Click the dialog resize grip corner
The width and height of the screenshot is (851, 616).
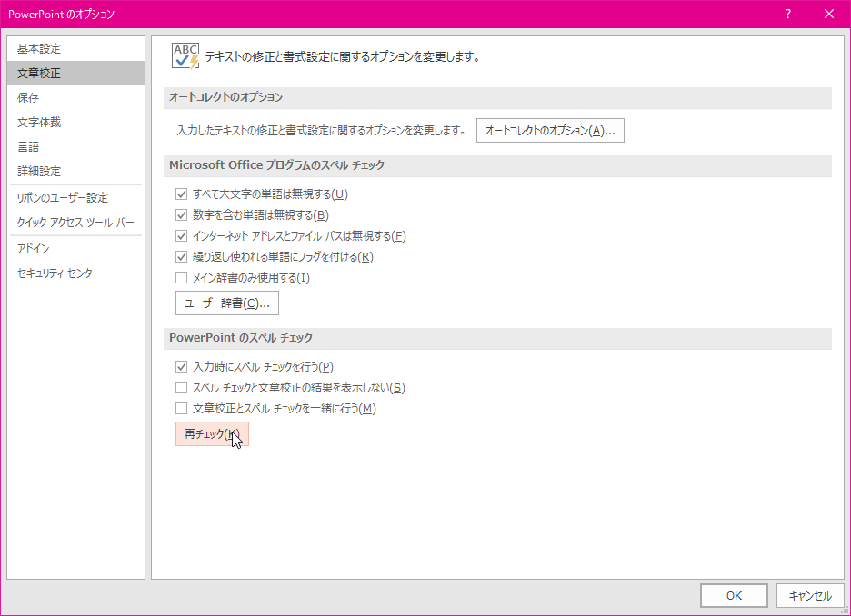(x=845, y=610)
